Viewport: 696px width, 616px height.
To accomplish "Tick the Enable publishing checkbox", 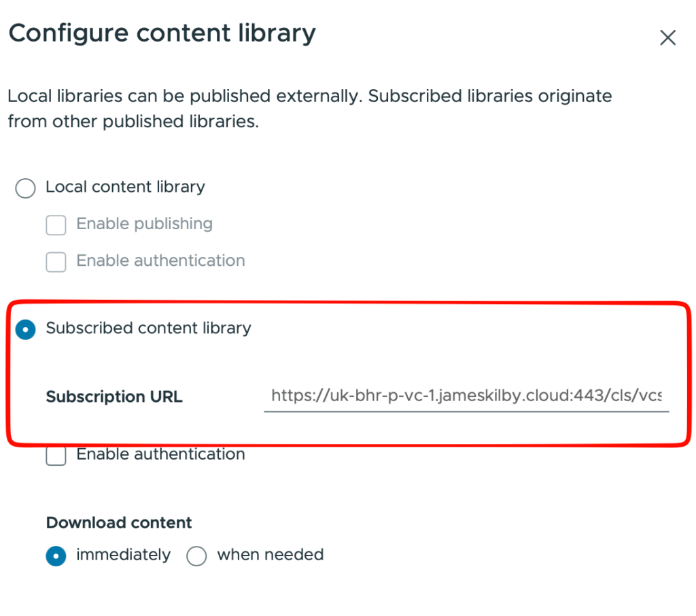I will click(56, 225).
